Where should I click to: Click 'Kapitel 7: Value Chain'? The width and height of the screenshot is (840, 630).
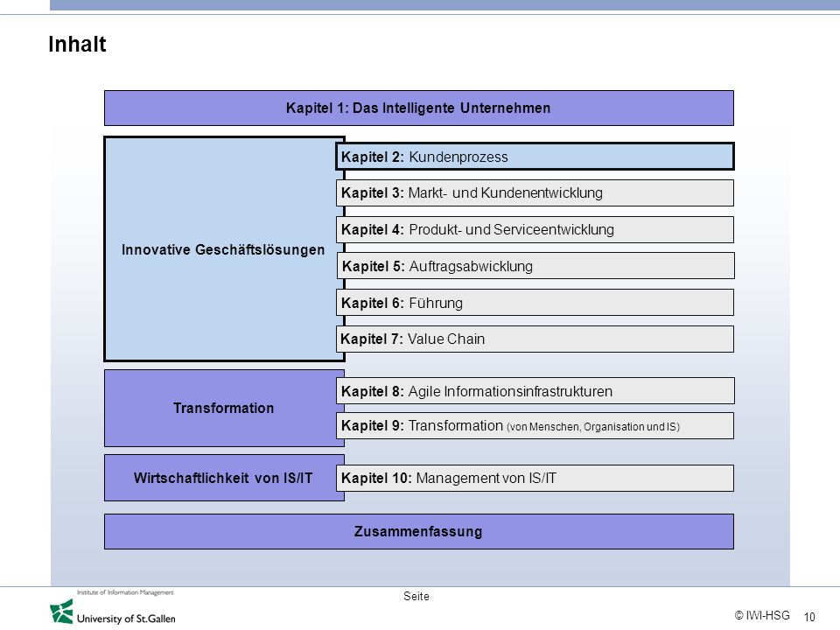[535, 339]
